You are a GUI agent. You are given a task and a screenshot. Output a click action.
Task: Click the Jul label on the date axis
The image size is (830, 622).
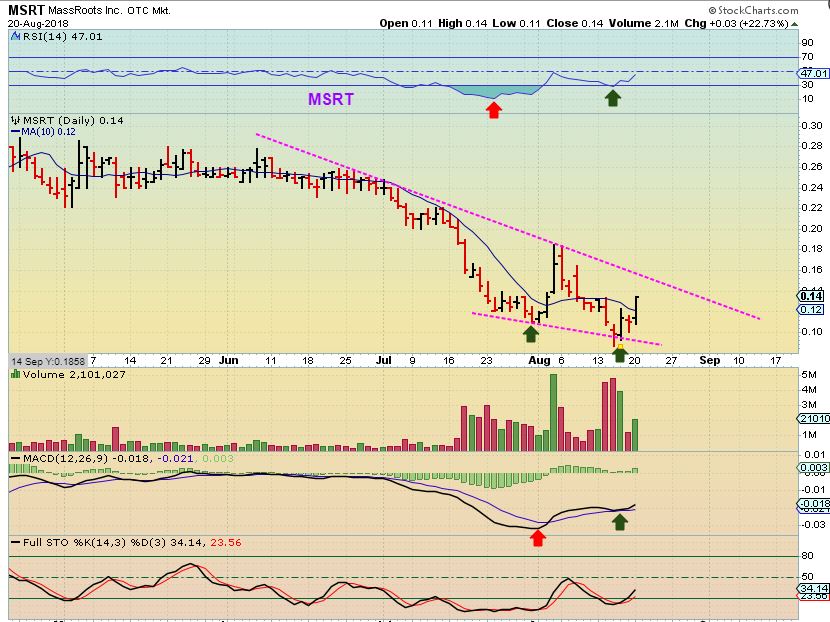[x=383, y=360]
